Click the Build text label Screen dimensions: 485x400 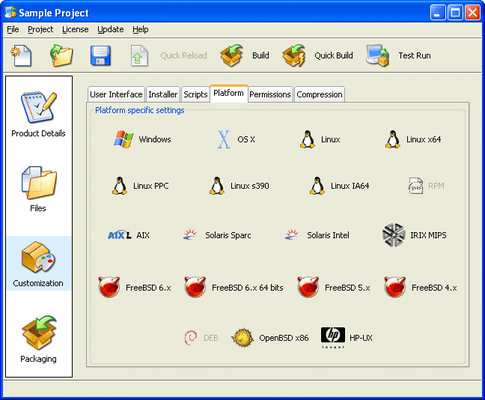[261, 55]
